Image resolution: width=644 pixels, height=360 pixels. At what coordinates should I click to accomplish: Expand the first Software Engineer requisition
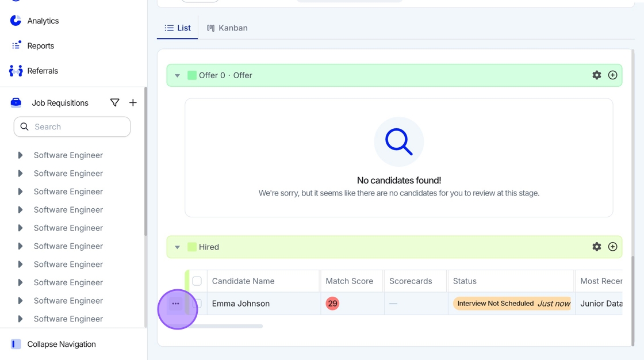[x=20, y=155]
